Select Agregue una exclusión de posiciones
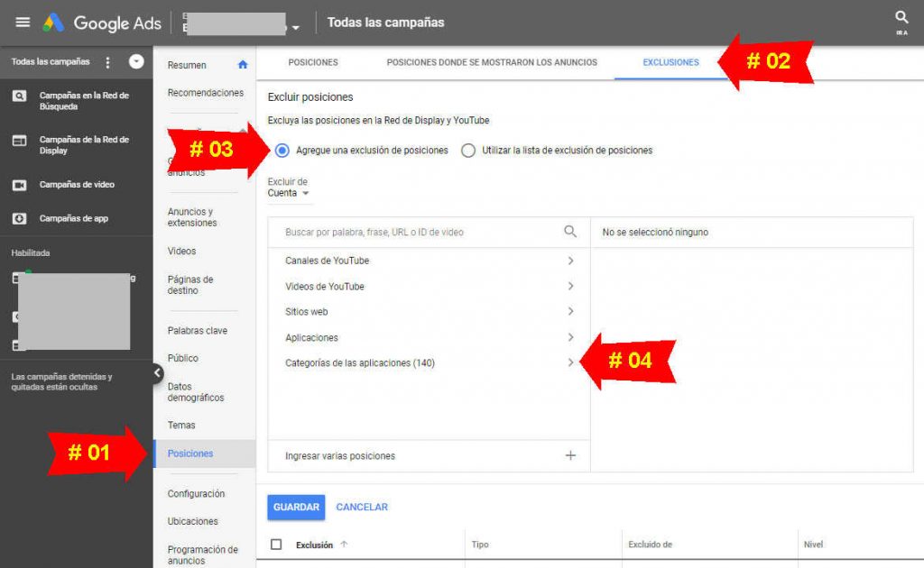This screenshot has height=568, width=924. [x=280, y=151]
